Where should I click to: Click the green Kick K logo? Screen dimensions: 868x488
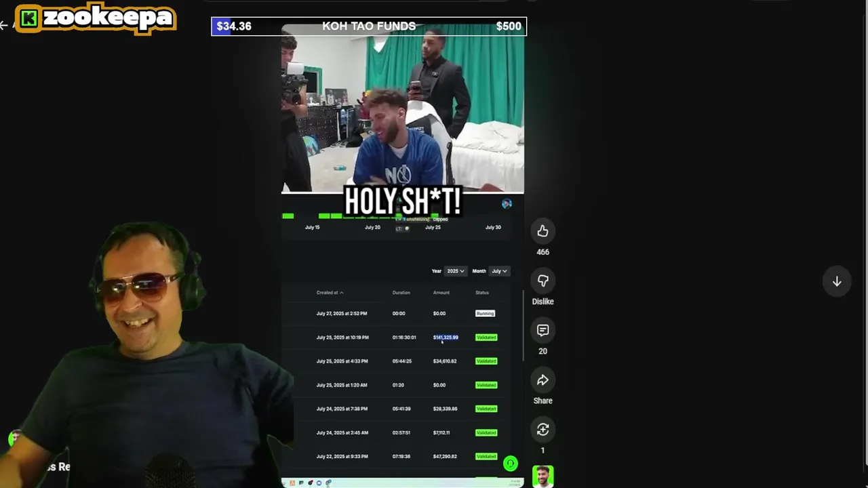click(x=28, y=19)
